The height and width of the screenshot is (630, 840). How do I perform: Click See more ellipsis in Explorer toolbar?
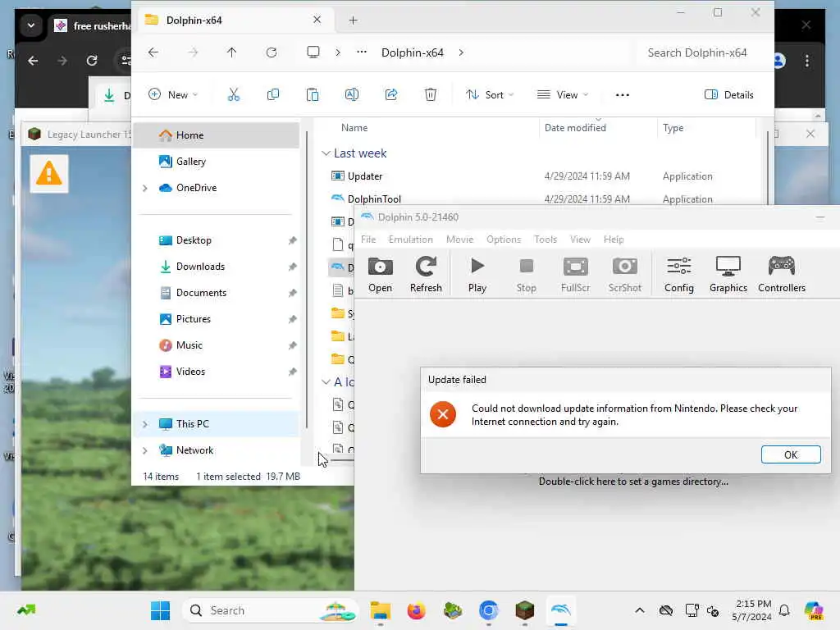coord(622,95)
